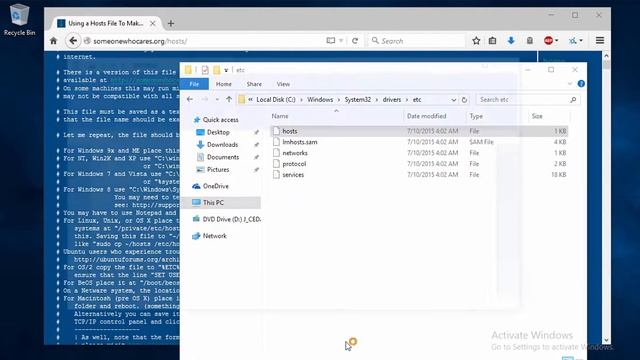Click Firefox address bar URL

pyautogui.click(x=140, y=41)
